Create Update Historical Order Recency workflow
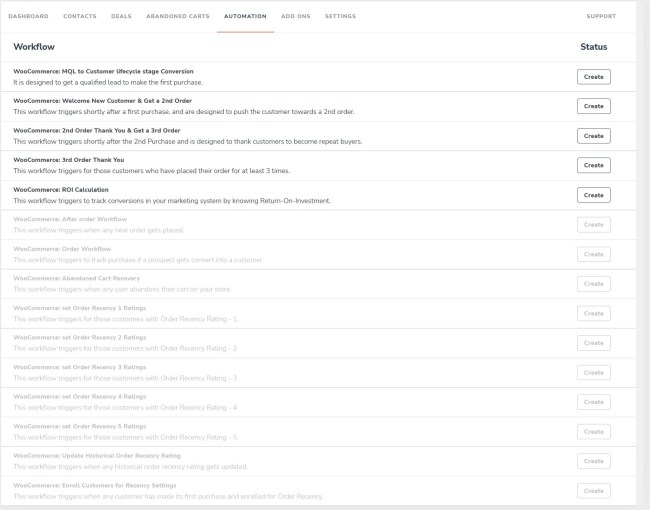Screen dimensions: 650x510 [593, 461]
